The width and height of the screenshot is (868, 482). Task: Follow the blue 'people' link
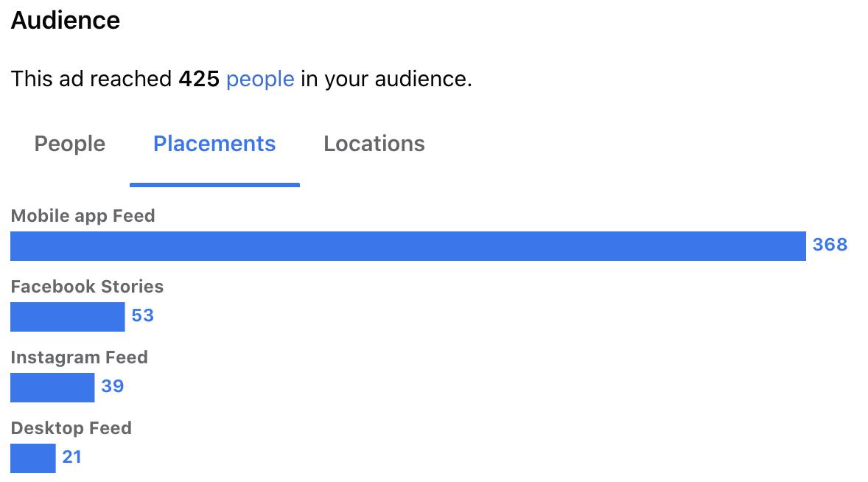point(260,79)
